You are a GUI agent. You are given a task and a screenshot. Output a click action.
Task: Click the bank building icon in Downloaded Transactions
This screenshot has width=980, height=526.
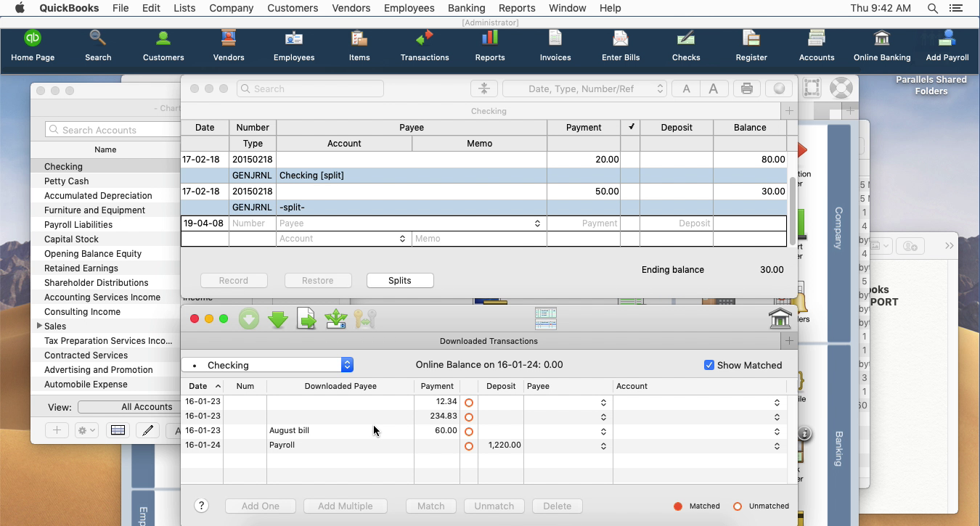[x=780, y=319]
